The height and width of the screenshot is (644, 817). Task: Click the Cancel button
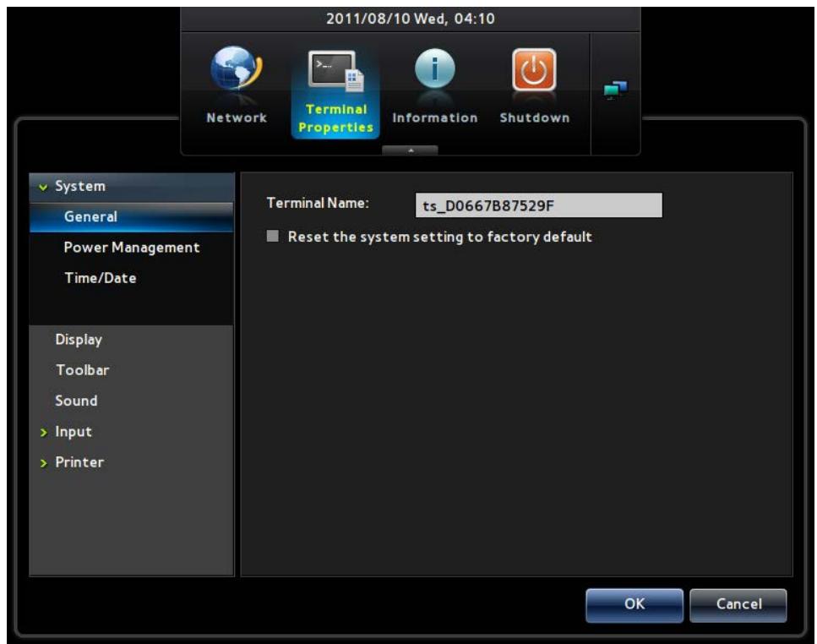click(738, 604)
